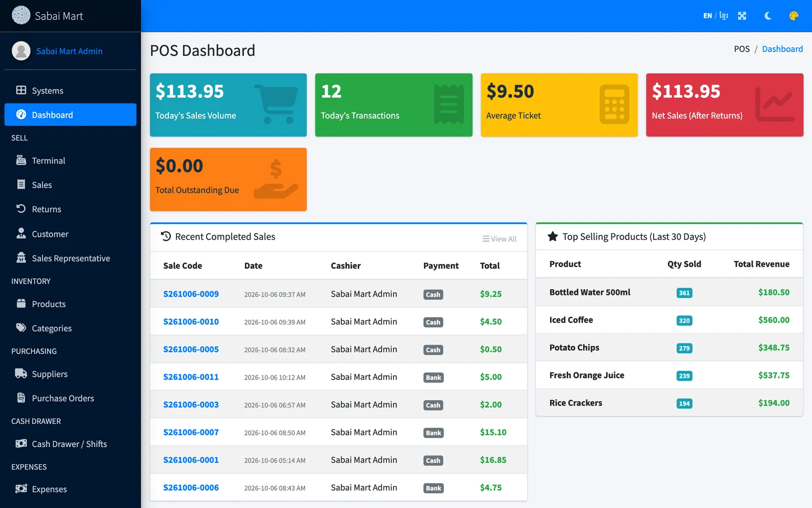Screen dimensions: 812x508
Task: Click the Terminal cash register icon
Action: (x=21, y=160)
